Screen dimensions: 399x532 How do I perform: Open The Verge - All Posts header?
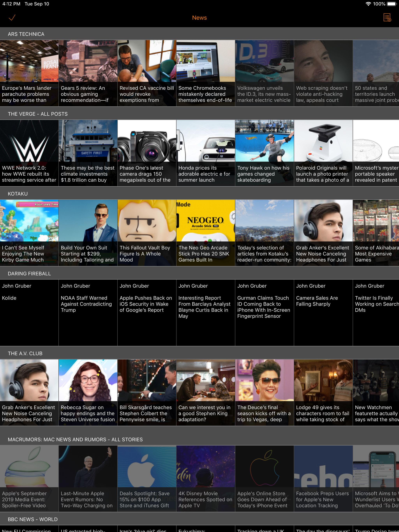point(38,114)
